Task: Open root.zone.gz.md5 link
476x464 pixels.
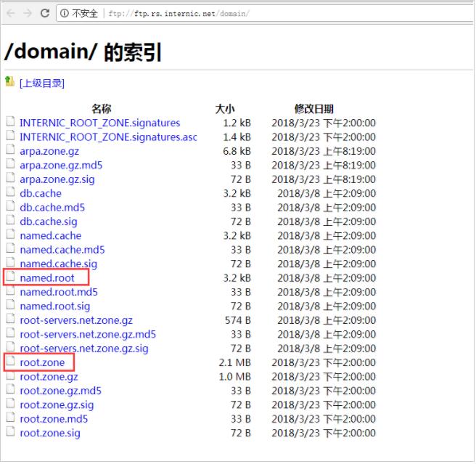Action: 60,391
